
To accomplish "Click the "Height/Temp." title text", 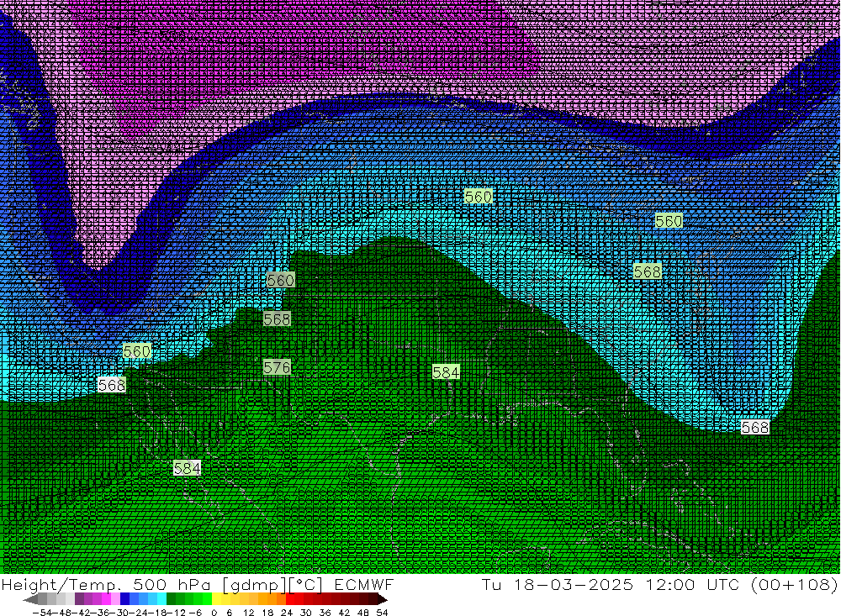I will (x=62, y=585).
